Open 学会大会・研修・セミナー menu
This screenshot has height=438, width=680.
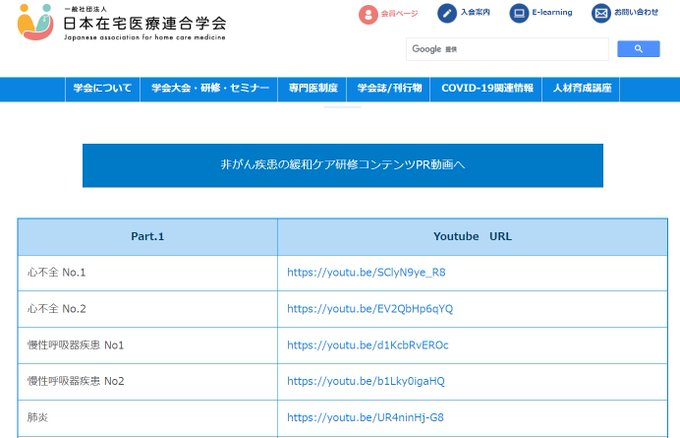210,89
